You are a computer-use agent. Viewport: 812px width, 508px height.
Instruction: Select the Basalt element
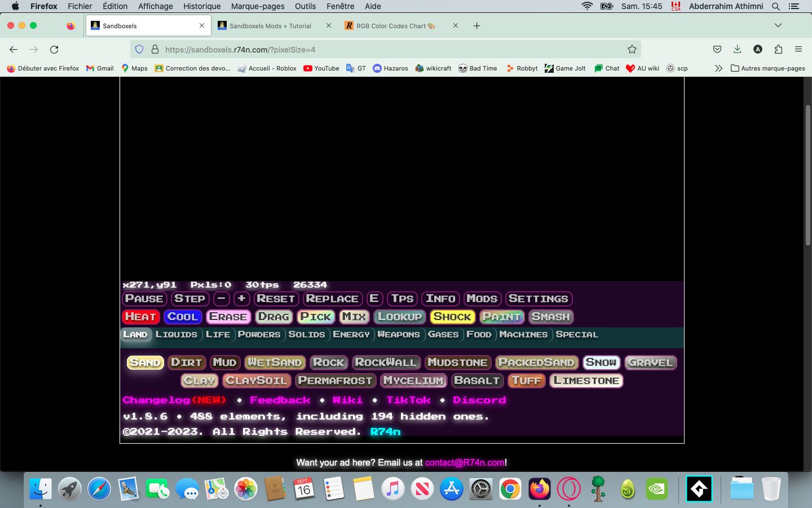477,380
